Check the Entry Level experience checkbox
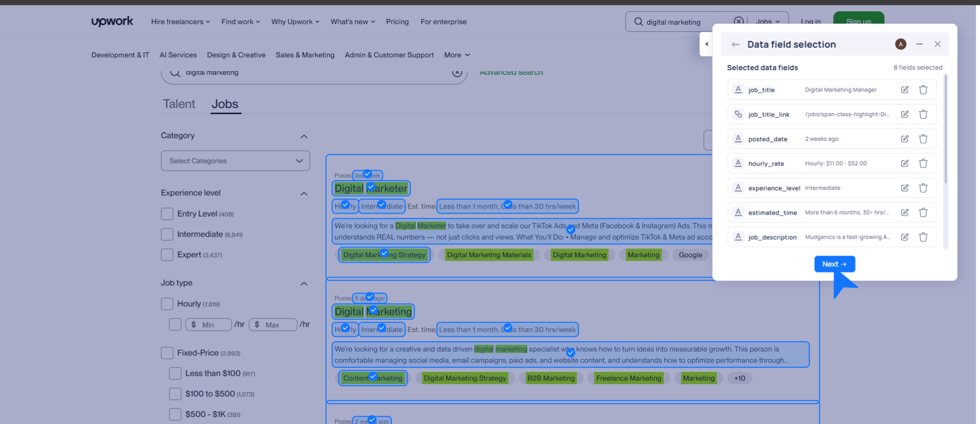Screen dimensions: 980x424 [x=167, y=214]
